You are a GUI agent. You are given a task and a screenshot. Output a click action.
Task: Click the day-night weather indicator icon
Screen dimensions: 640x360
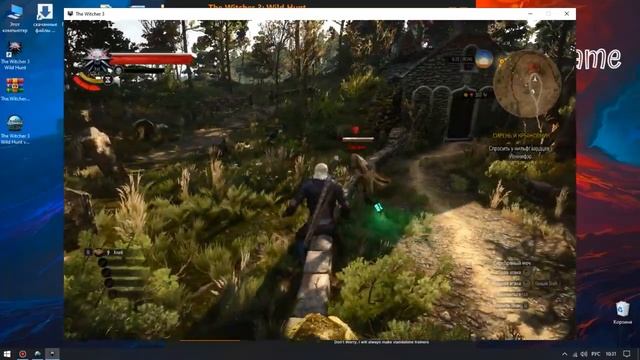coord(484,59)
